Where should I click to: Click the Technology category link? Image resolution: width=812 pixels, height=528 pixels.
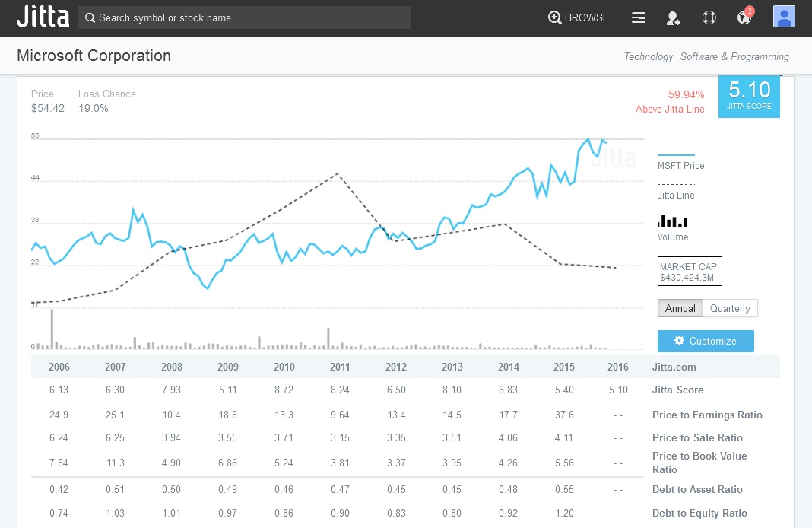(649, 56)
